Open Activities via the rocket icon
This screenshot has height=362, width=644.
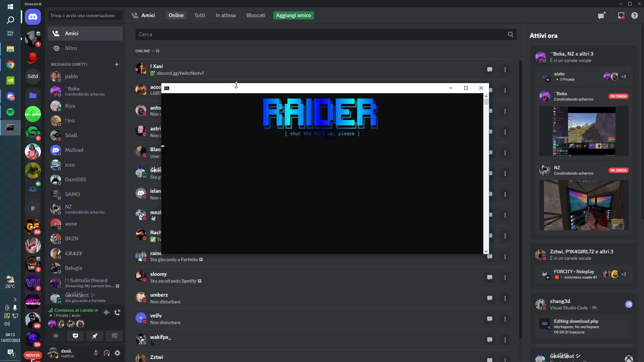[95, 336]
